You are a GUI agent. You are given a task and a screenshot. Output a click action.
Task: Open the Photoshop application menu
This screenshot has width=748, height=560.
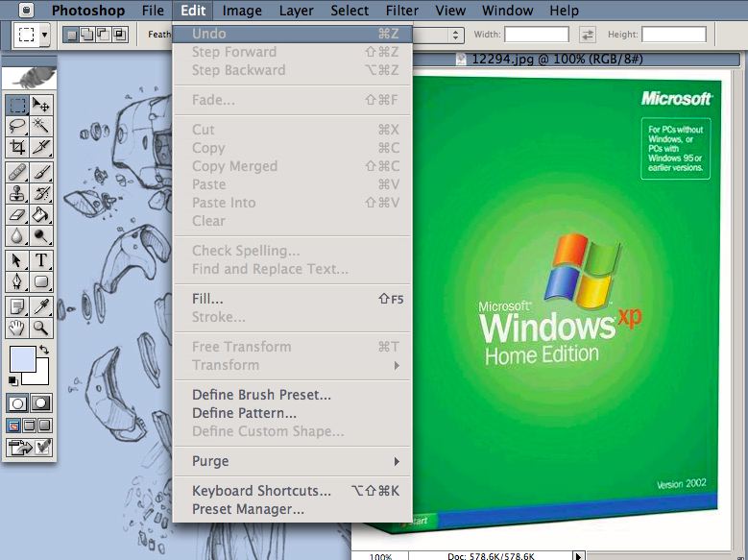coord(88,10)
